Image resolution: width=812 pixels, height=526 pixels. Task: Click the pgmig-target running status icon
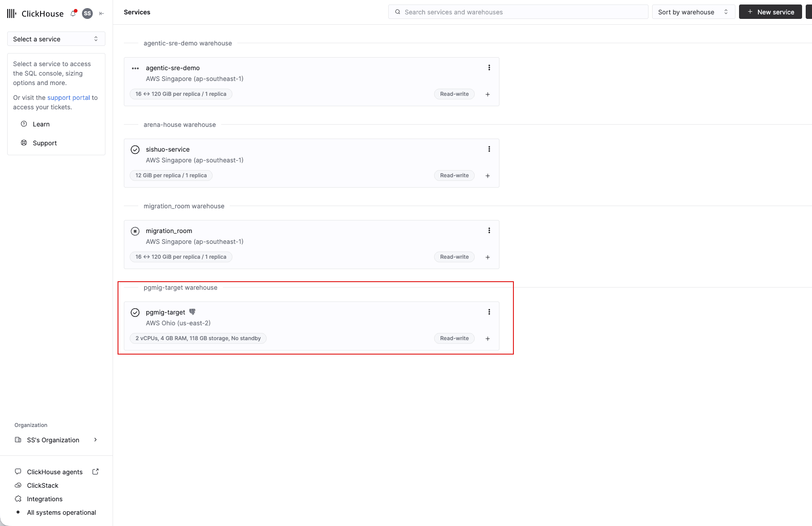pos(135,313)
